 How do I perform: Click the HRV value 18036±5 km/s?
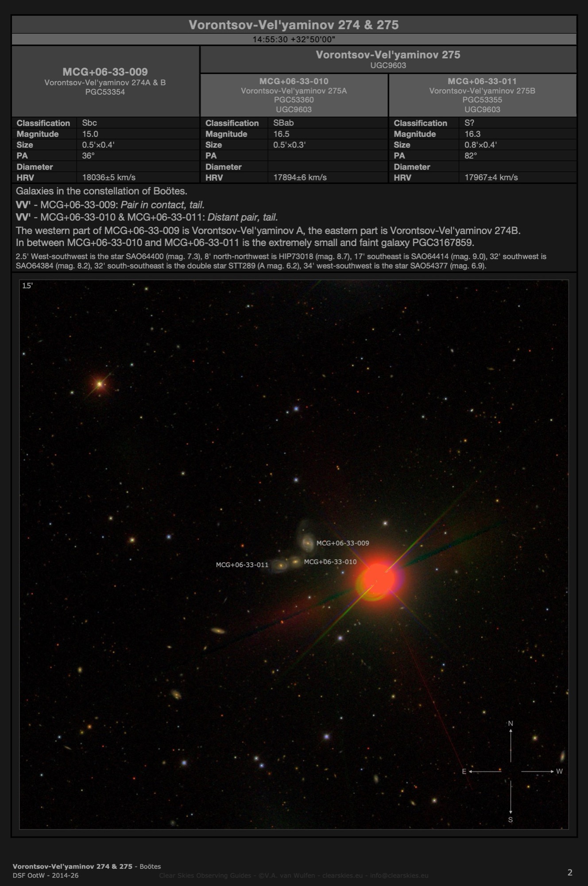coord(109,177)
